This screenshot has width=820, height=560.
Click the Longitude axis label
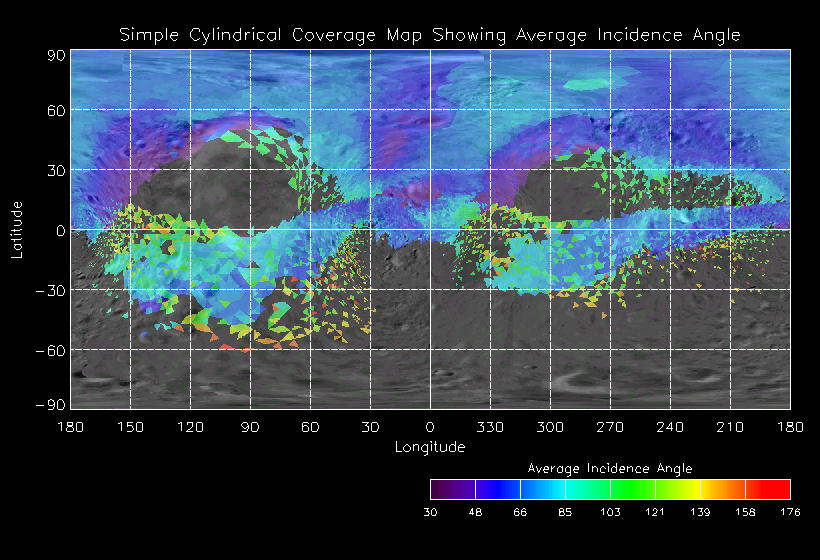point(430,447)
